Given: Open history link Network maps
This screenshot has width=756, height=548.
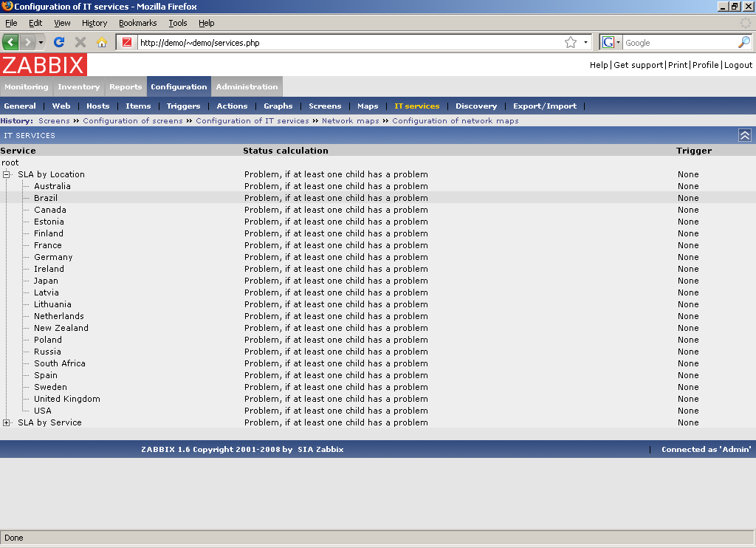Looking at the screenshot, I should click(x=351, y=120).
